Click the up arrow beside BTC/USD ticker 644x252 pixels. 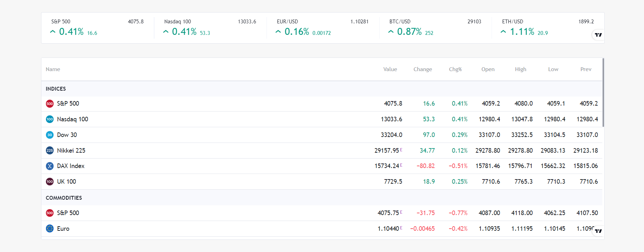click(391, 32)
